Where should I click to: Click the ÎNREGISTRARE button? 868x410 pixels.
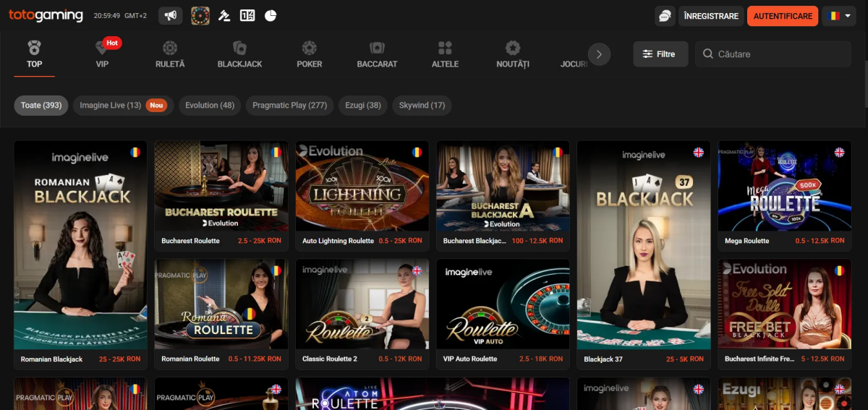point(711,16)
